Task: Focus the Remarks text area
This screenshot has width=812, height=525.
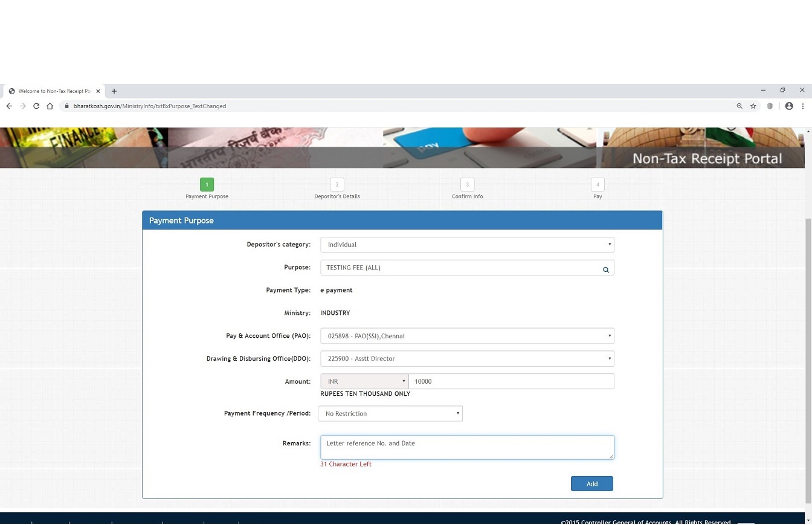Action: [467, 447]
